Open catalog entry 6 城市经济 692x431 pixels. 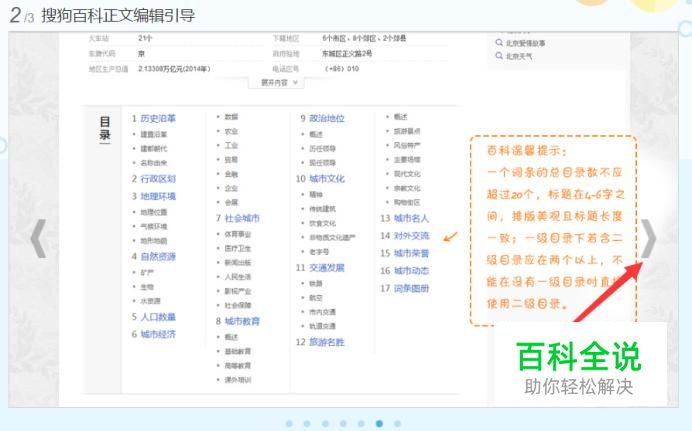[158, 334]
